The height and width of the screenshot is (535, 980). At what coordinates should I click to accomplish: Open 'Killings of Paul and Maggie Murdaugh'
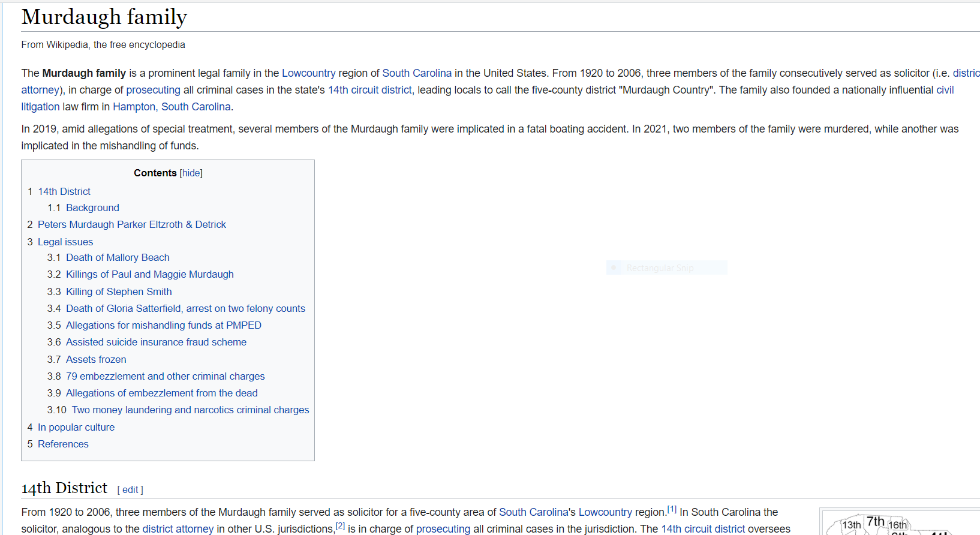(x=150, y=274)
